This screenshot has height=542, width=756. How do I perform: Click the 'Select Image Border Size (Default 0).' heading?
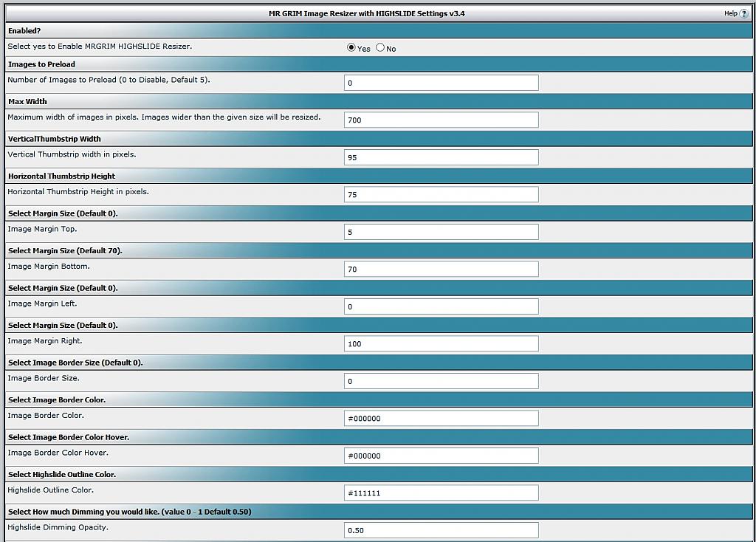point(75,363)
